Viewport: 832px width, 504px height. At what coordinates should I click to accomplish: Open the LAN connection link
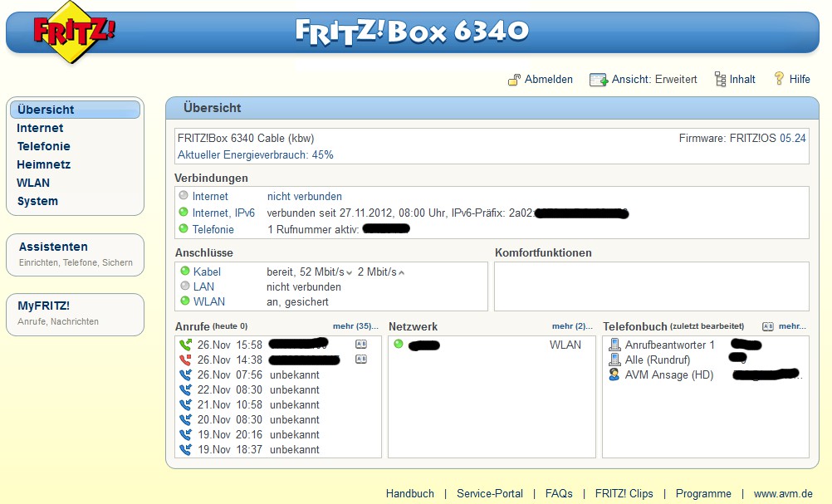pos(203,286)
